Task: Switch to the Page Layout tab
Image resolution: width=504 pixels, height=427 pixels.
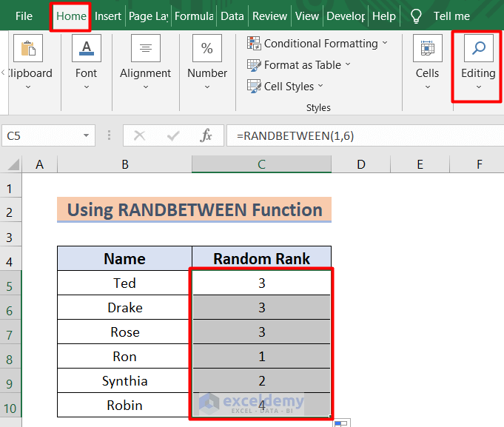Action: point(148,16)
